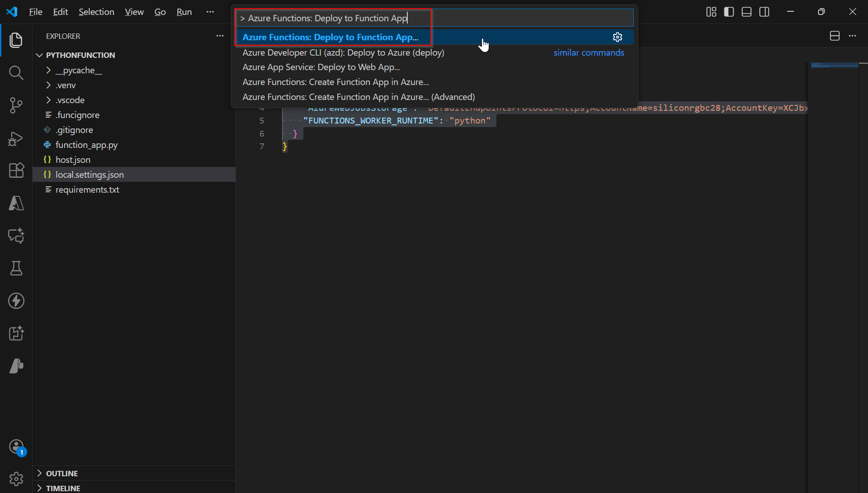Select Azure Developer CLI Deploy to Azure command
This screenshot has height=493, width=868.
[x=434, y=52]
